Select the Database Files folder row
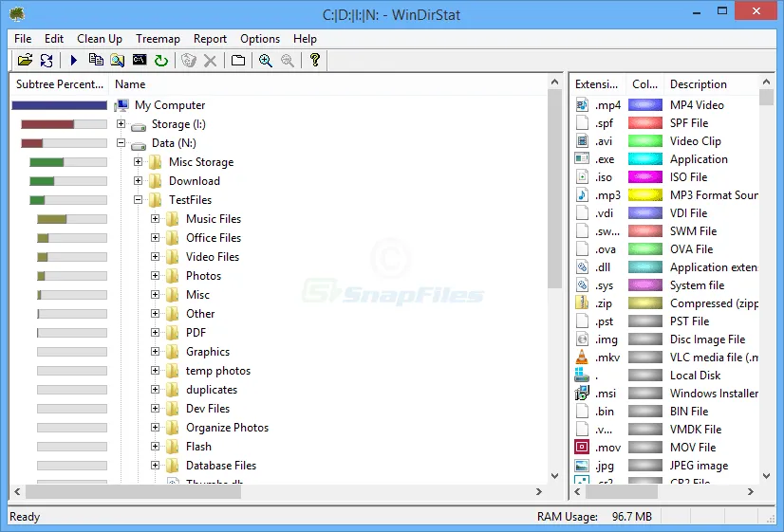The image size is (784, 532). (221, 466)
